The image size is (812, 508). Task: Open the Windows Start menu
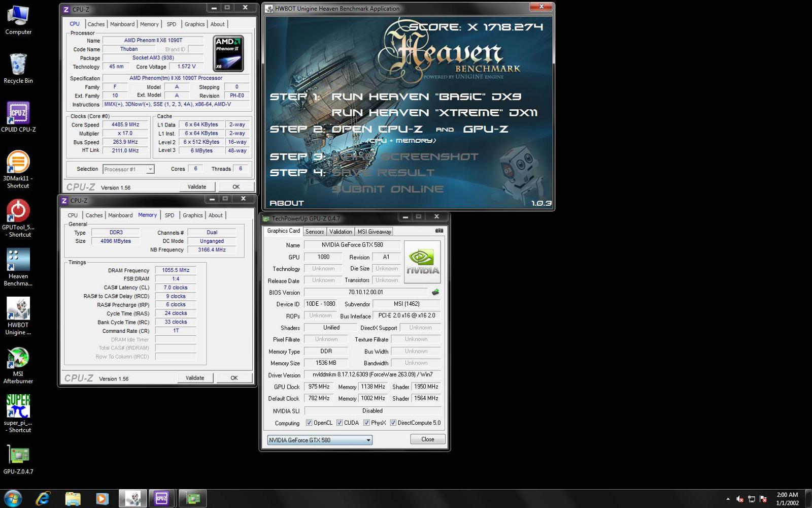point(13,499)
